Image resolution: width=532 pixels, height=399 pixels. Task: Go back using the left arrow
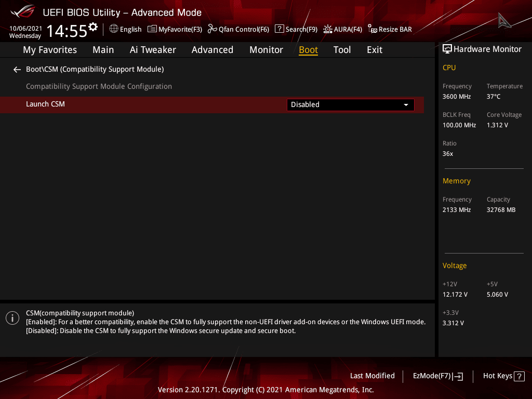coord(17,70)
